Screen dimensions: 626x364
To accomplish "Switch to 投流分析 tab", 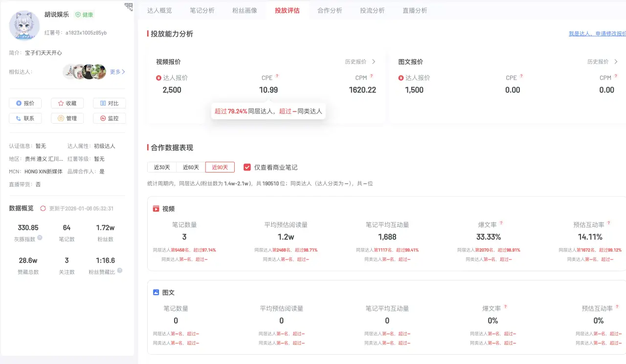I will (x=372, y=10).
